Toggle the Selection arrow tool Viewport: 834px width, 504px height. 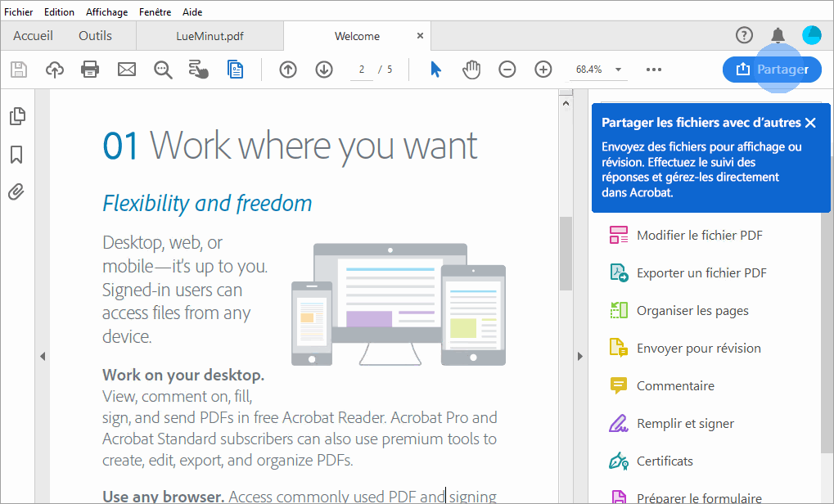point(435,70)
